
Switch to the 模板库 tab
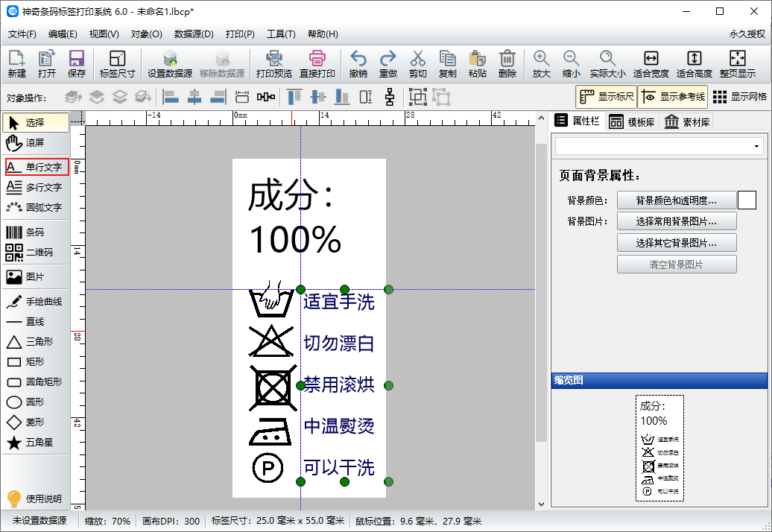(x=631, y=122)
